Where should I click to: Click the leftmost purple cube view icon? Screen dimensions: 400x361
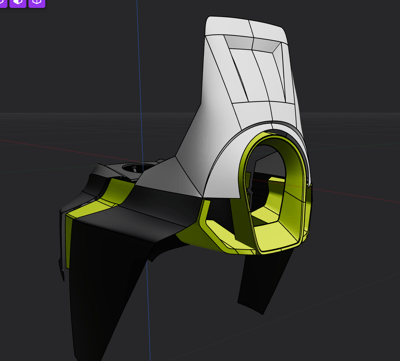coord(3,3)
